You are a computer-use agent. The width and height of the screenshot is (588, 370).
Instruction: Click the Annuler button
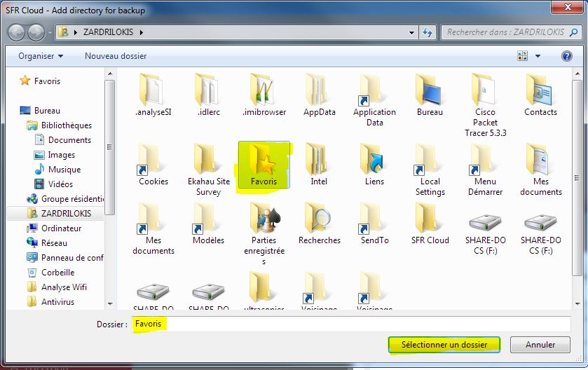click(540, 345)
